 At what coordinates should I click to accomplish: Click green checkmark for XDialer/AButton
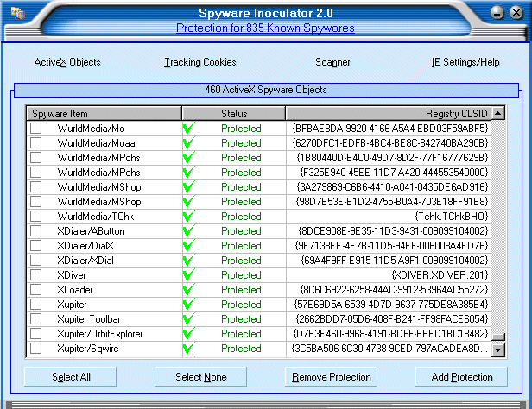(x=189, y=231)
